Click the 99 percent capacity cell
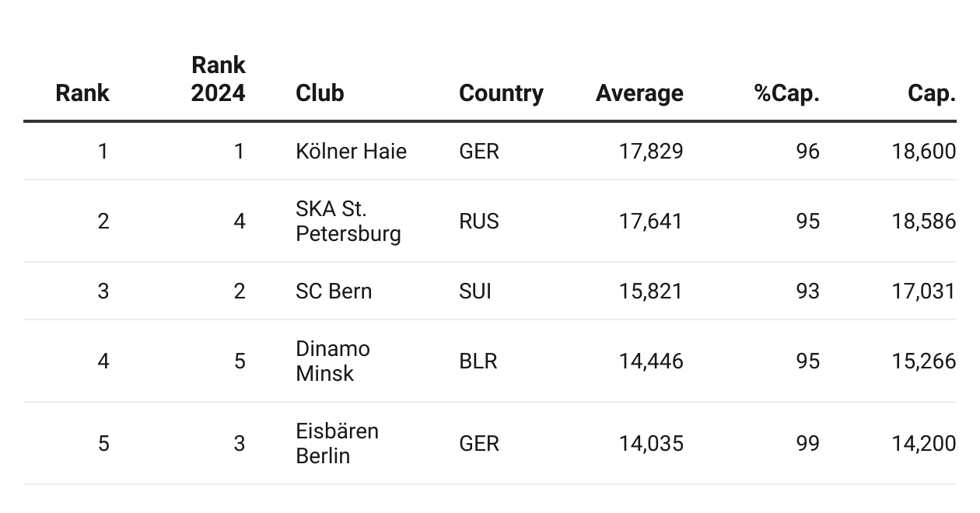980x513 pixels. click(x=807, y=444)
